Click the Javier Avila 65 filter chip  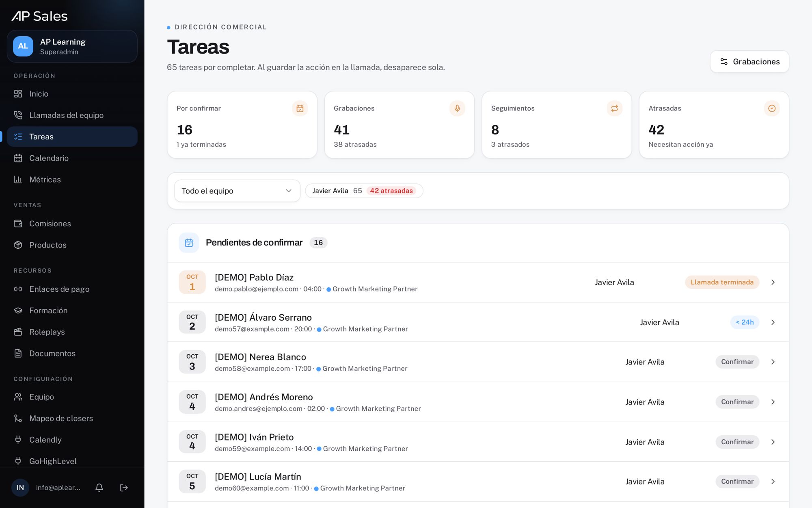tap(364, 191)
